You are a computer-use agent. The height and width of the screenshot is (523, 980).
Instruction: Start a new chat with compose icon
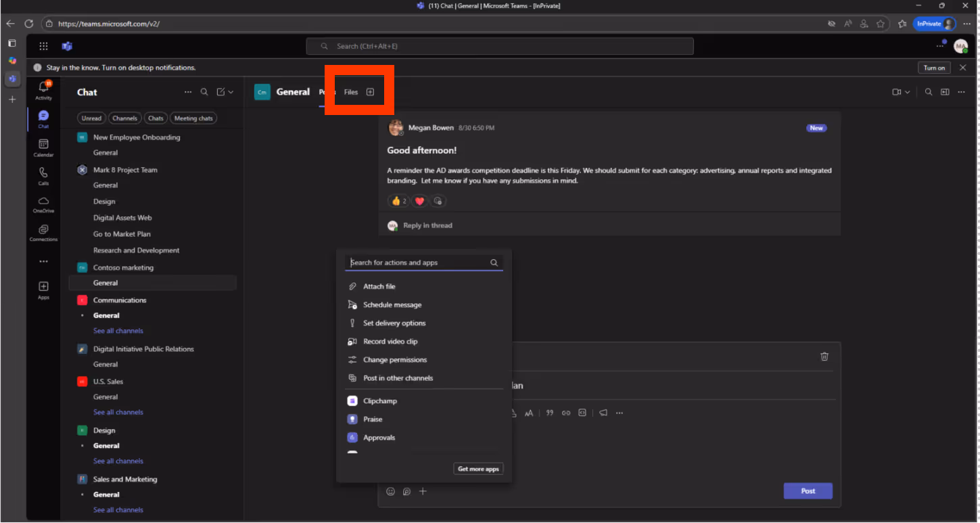220,92
